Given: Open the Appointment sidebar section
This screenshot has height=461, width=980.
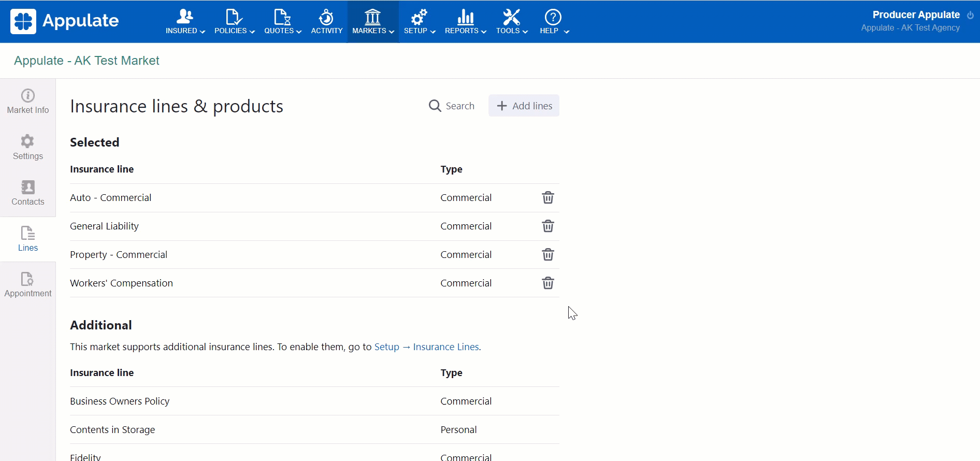Looking at the screenshot, I should pyautogui.click(x=28, y=285).
